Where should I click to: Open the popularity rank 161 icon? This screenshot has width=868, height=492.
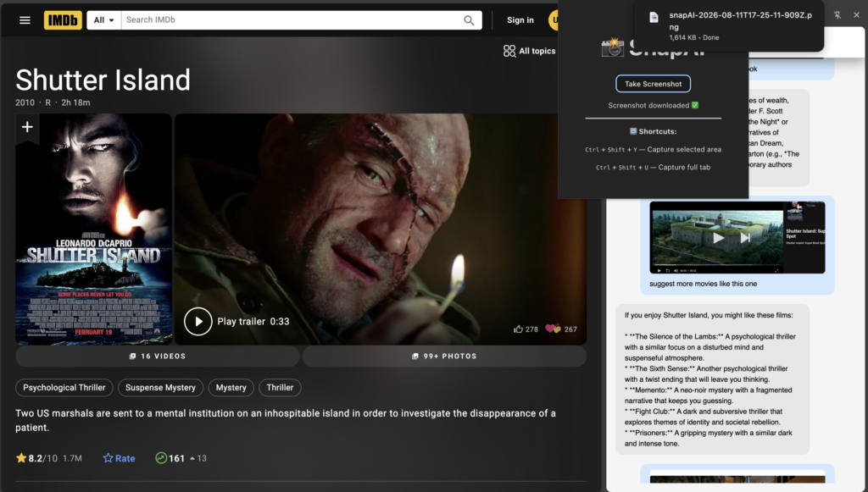pyautogui.click(x=161, y=458)
